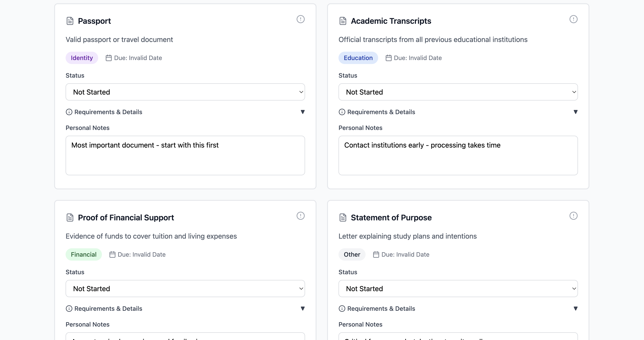Screen dimensions: 644x340
Task: Expand Academic Transcripts requirements with the triangle arrow
Action: click(x=576, y=112)
